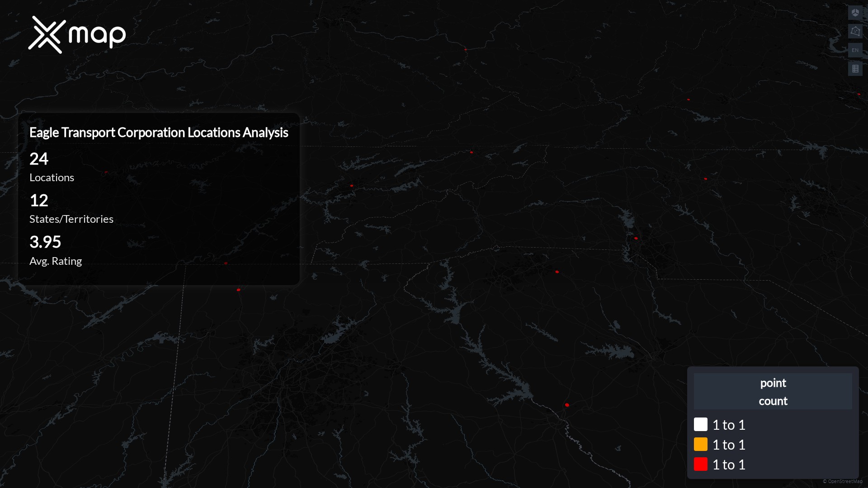Screen dimensions: 868x488
Task: Open the OpenStreetMap attribution link
Action: [844, 481]
